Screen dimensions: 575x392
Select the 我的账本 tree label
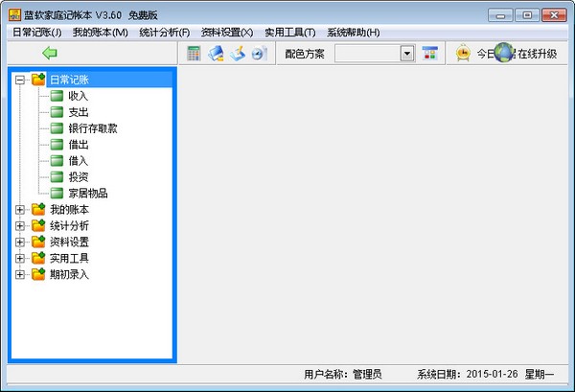pos(69,209)
